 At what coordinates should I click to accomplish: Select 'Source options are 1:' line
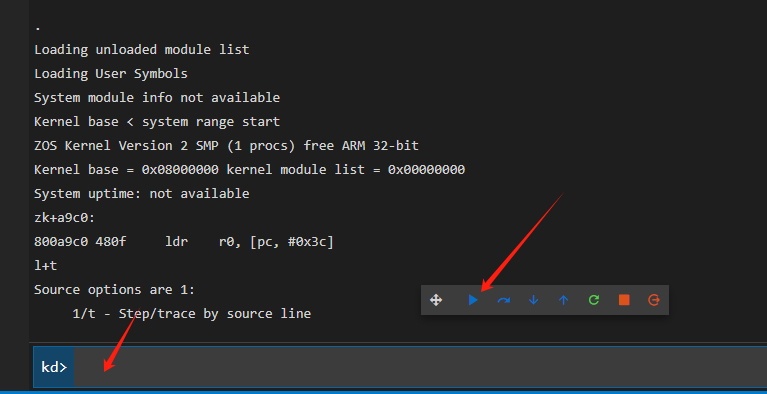115,290
